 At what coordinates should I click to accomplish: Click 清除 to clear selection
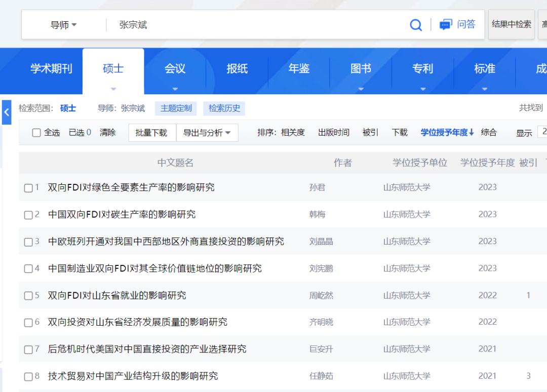(x=107, y=133)
